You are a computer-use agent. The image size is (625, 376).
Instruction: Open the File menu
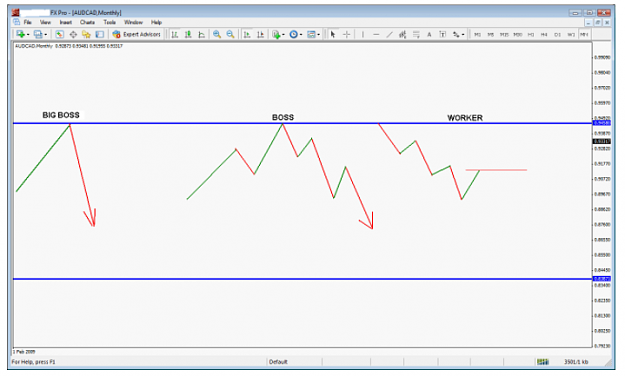28,22
